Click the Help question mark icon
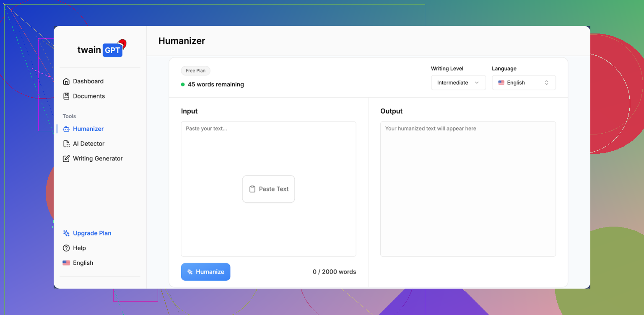The width and height of the screenshot is (644, 315). point(66,248)
